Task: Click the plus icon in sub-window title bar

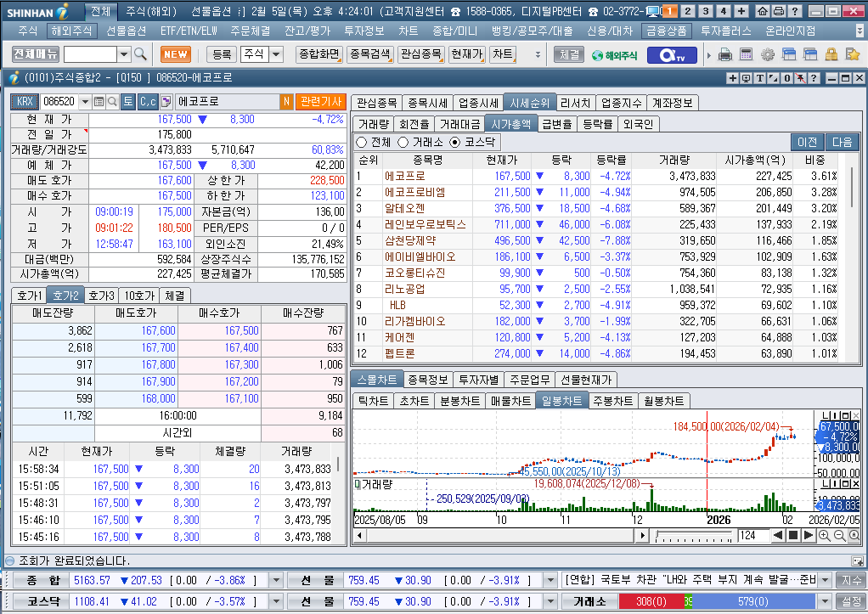Action: pos(732,78)
